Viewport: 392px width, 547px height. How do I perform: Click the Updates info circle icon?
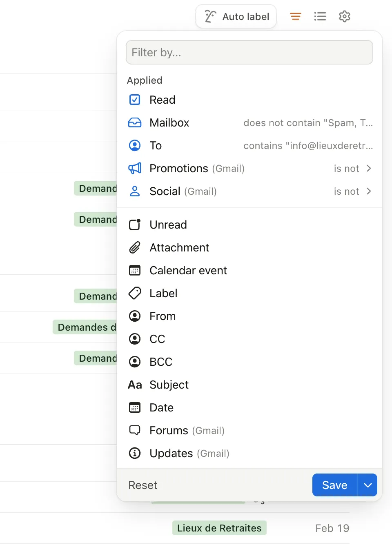click(135, 454)
